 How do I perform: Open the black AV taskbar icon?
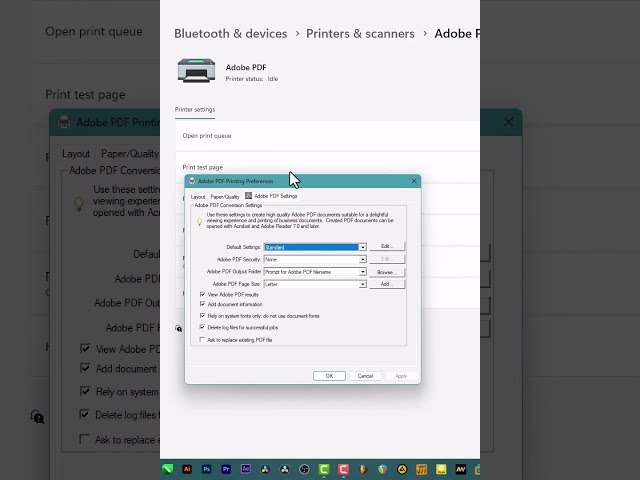tap(460, 469)
